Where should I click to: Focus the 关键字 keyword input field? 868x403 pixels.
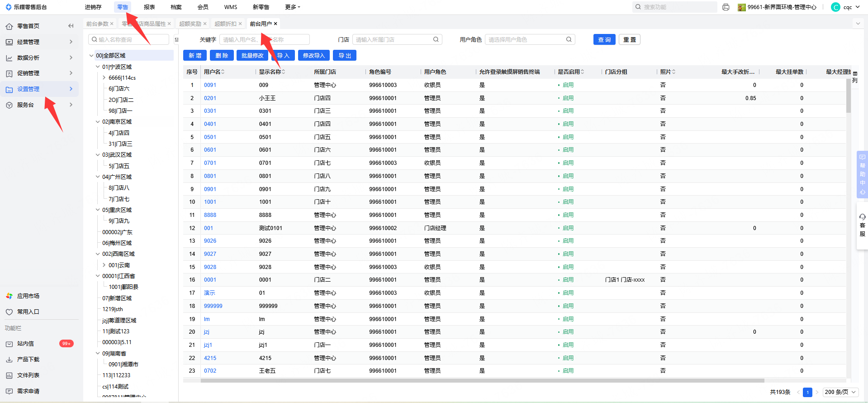pos(264,40)
